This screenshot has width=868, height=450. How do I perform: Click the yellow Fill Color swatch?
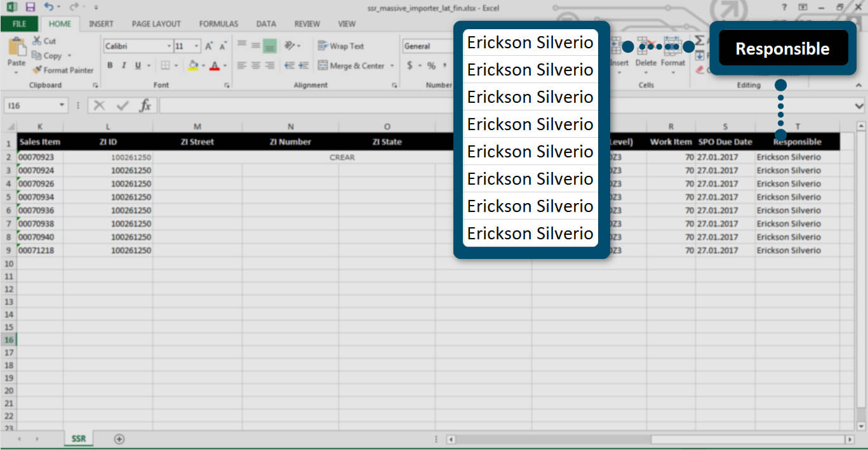pyautogui.click(x=193, y=65)
